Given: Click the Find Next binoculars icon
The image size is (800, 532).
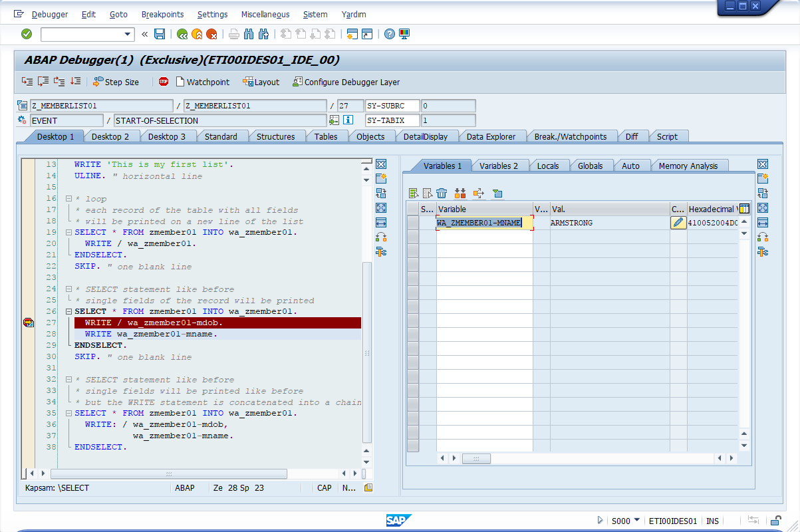Looking at the screenshot, I should [x=263, y=34].
